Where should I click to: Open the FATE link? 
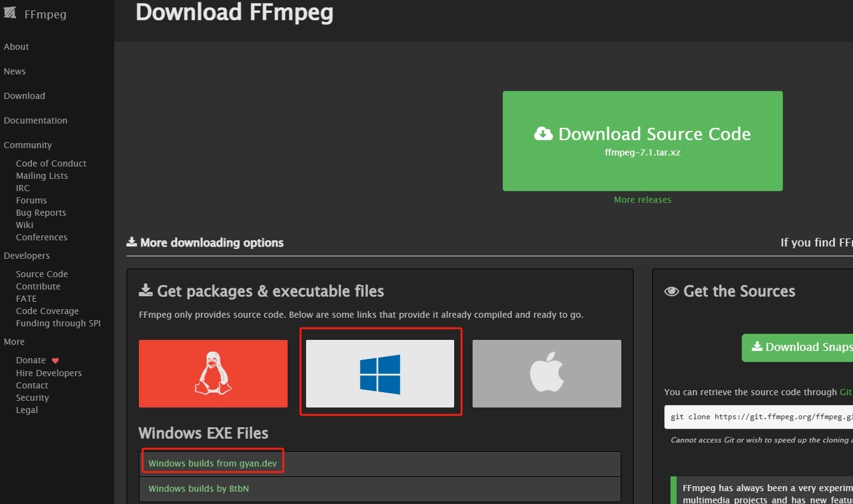pos(26,299)
